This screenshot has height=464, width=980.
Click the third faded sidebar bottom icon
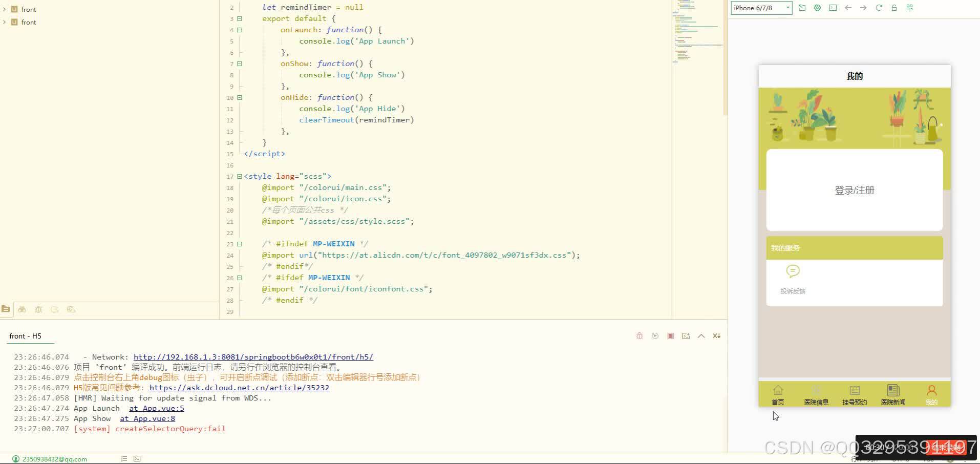[55, 309]
